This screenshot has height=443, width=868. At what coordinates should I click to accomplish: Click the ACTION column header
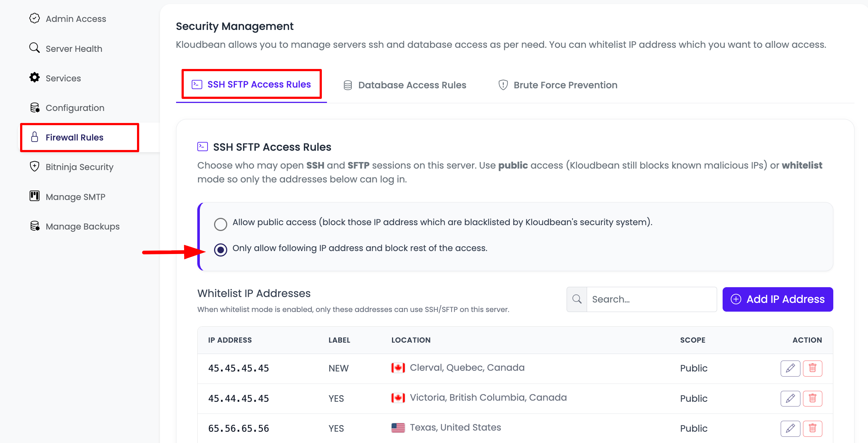click(x=807, y=340)
